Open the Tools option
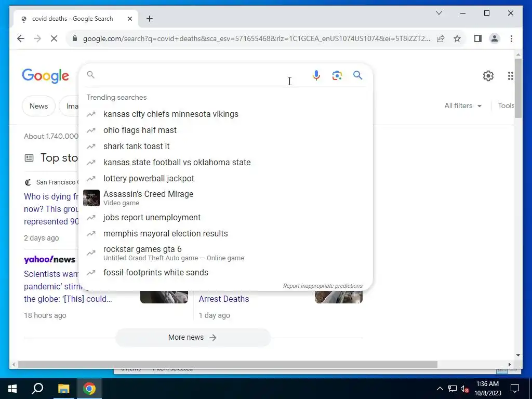Viewport: 532px width, 399px height. pyautogui.click(x=506, y=106)
